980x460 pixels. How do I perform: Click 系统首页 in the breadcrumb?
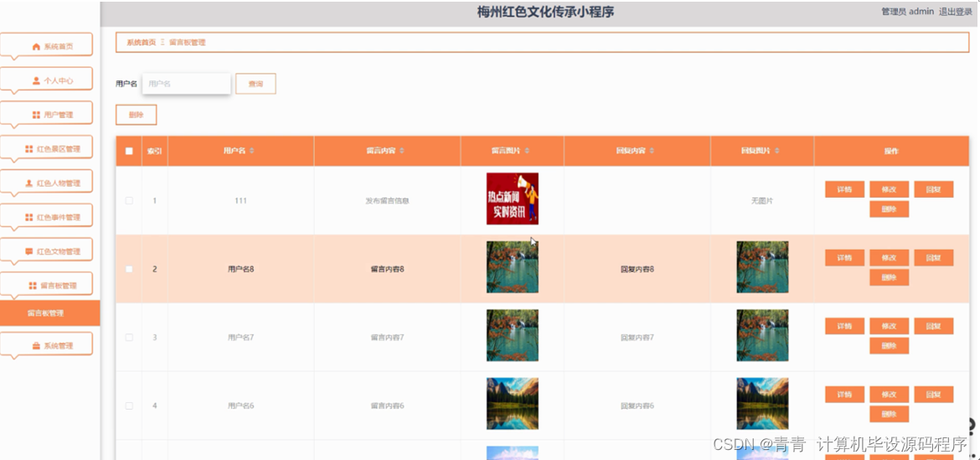[x=142, y=43]
